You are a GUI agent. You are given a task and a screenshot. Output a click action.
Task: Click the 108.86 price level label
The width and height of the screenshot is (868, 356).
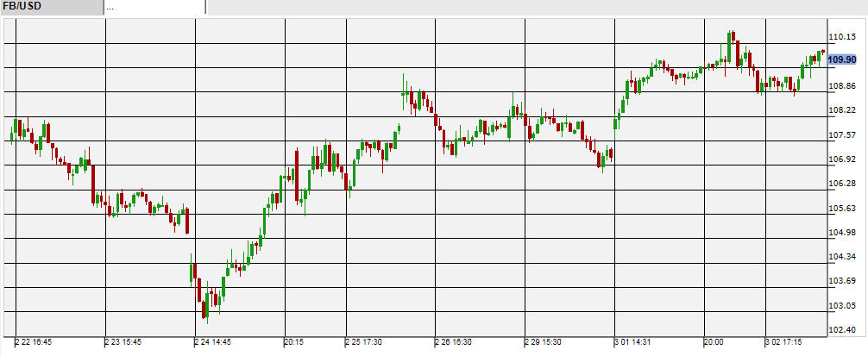(841, 86)
